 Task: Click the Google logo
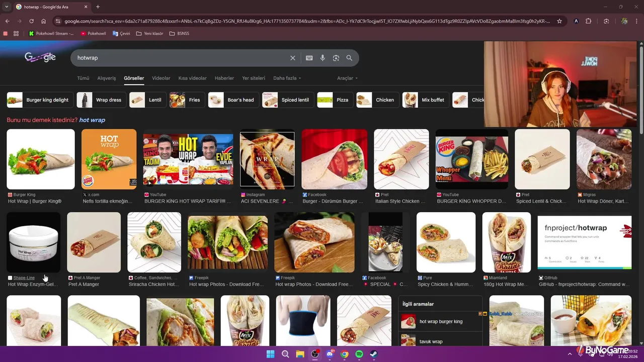tap(40, 57)
